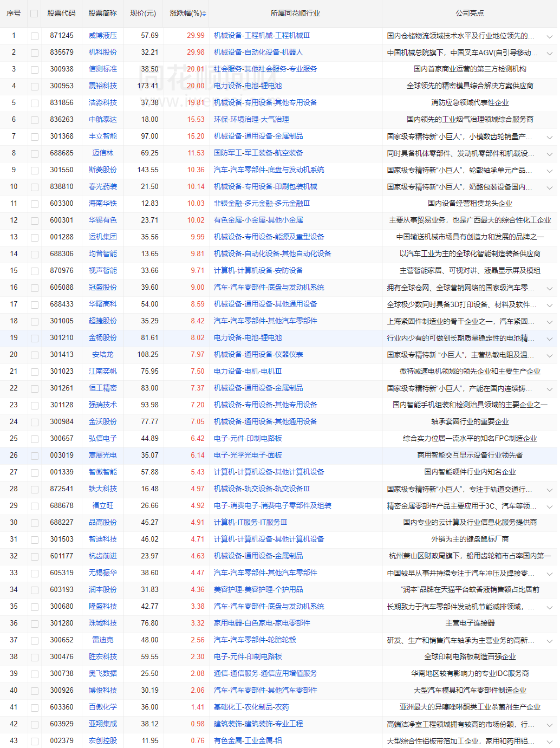Open industry 电力设备-电机-电机Ⅲ
This screenshot has height=748, width=560.
[x=248, y=371]
